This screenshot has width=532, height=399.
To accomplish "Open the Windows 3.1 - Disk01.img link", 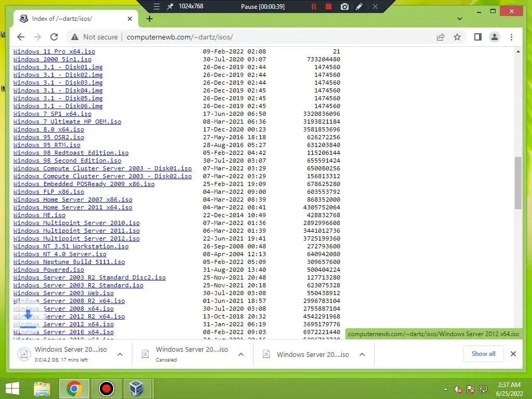I will tap(58, 67).
